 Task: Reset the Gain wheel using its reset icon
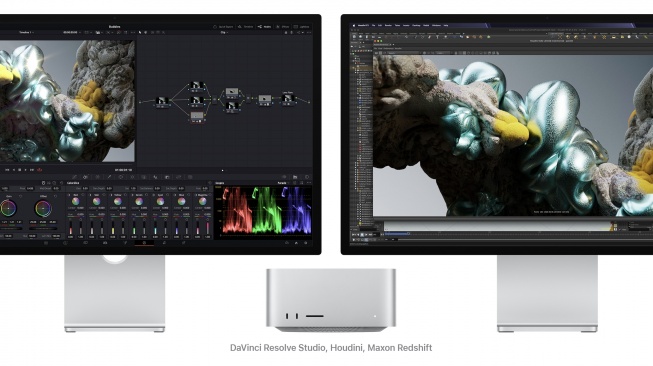click(21, 196)
